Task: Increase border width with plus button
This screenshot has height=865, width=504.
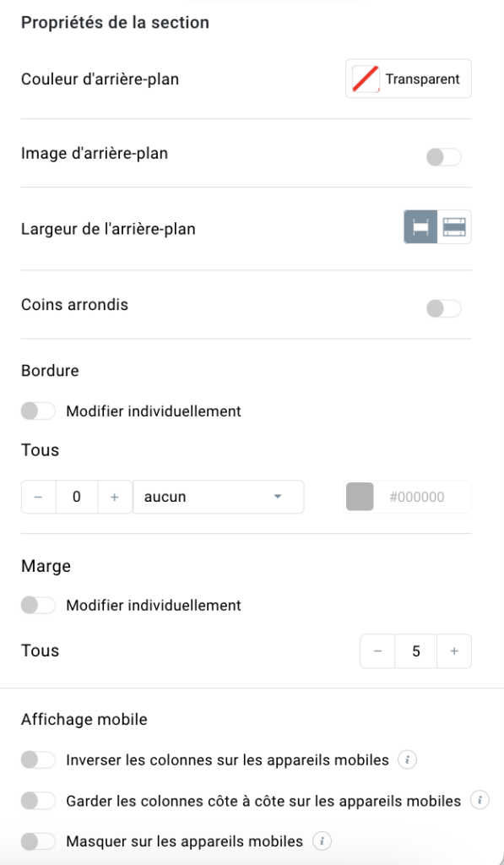Action: 115,497
